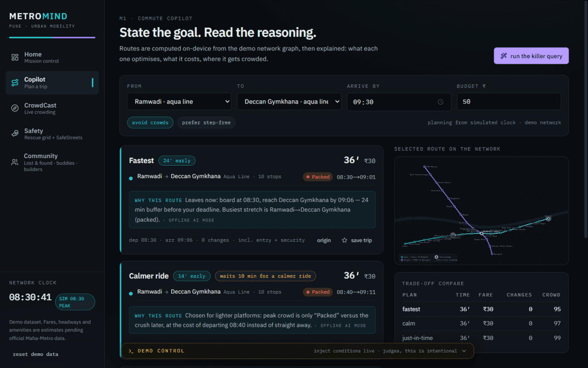Expand Demo Control with its chevron
This screenshot has width=588, height=368.
(464, 351)
